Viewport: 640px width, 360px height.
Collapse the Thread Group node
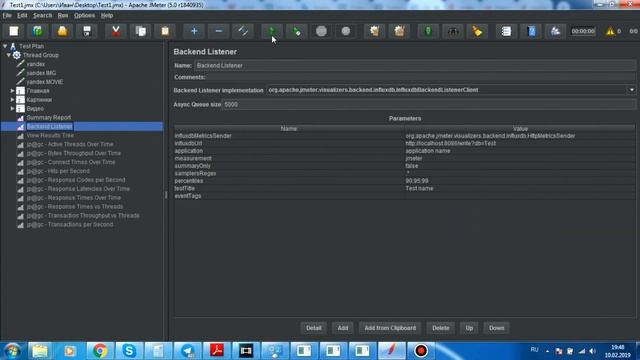click(9, 55)
